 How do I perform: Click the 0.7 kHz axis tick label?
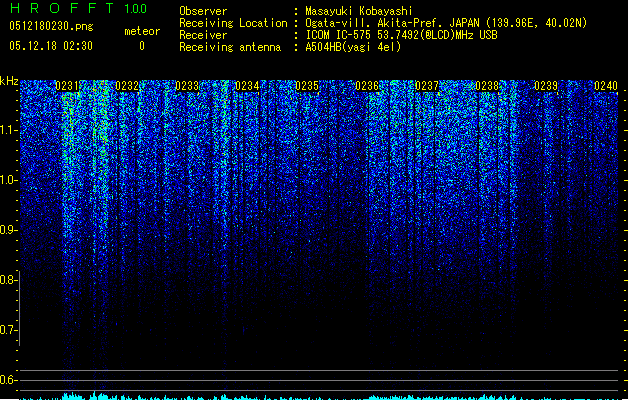click(8, 330)
